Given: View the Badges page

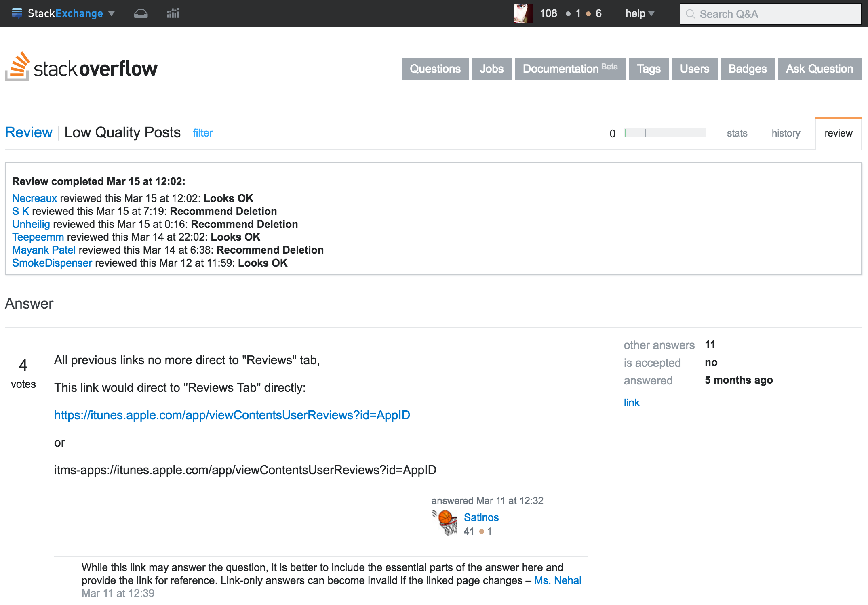Looking at the screenshot, I should coord(748,69).
